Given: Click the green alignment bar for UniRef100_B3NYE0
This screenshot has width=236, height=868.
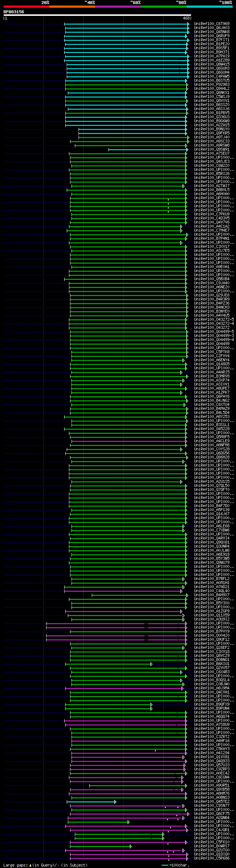Looking at the screenshot, I should pos(128,312).
